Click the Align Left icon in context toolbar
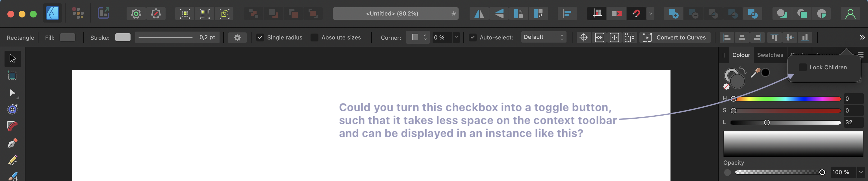The width and height of the screenshot is (868, 181). pyautogui.click(x=727, y=37)
